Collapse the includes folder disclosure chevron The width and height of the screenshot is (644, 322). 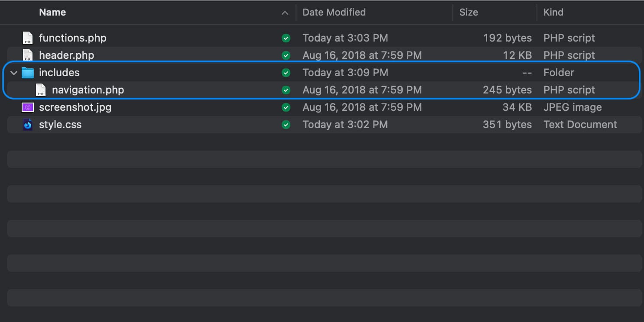click(14, 73)
